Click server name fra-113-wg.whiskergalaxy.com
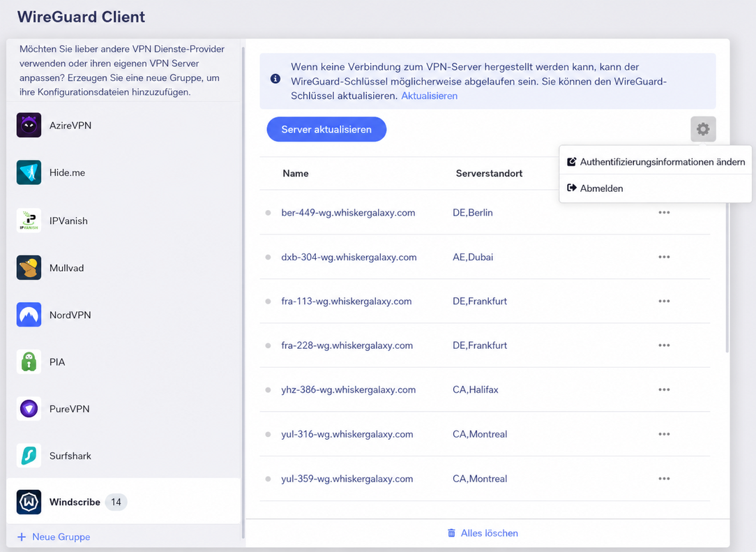 [x=347, y=301]
